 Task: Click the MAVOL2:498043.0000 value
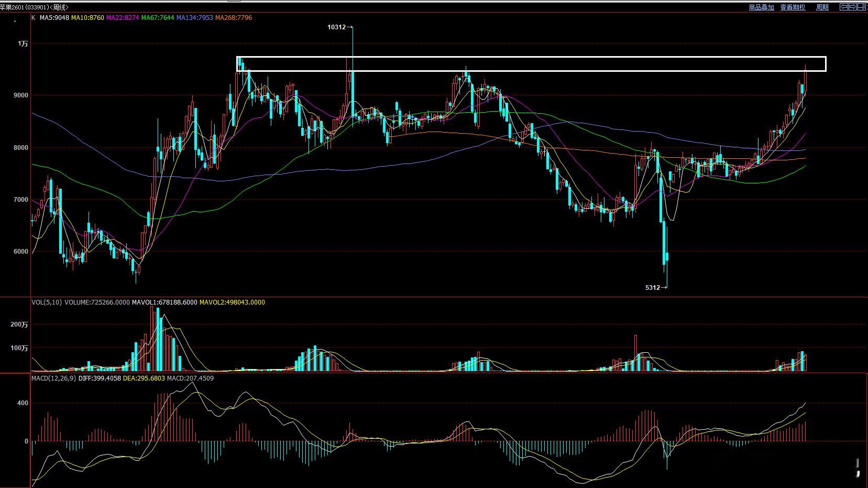click(232, 302)
